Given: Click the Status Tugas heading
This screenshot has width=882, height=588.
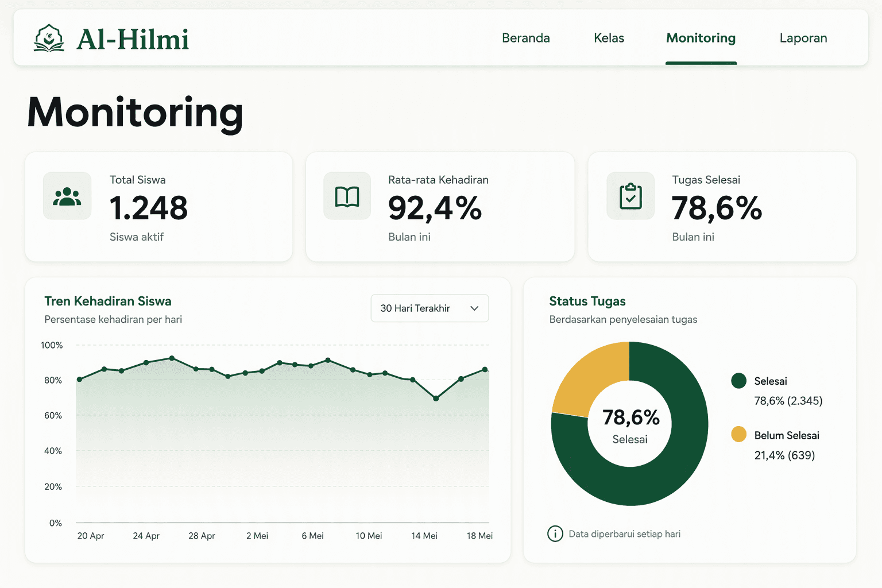Looking at the screenshot, I should [587, 301].
